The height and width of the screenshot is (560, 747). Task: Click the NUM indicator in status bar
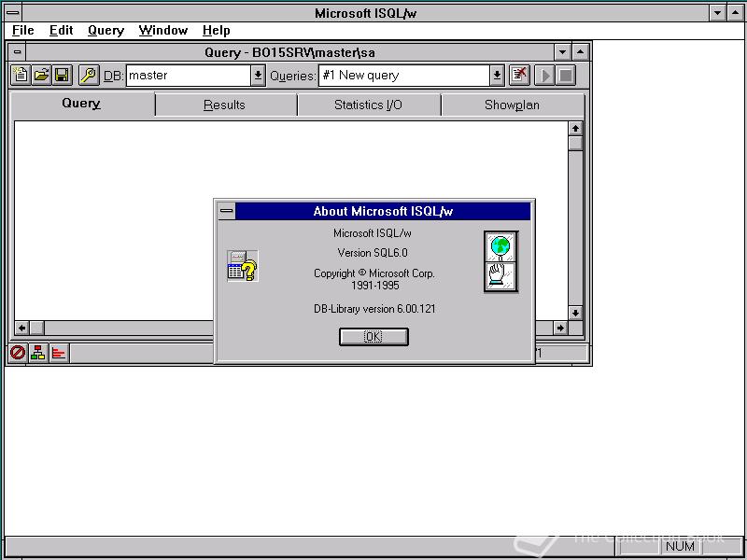(x=680, y=546)
